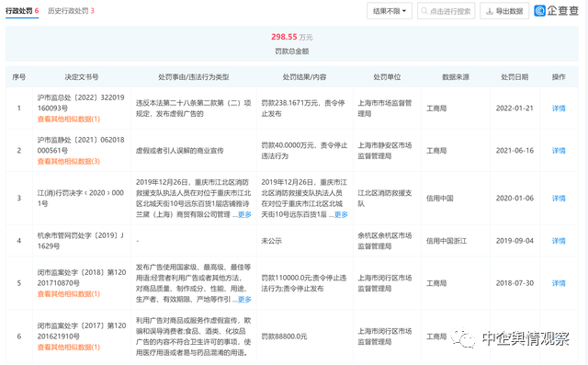
Task: Open 详情 for the 2020-01-06 penalty
Action: pyautogui.click(x=559, y=198)
